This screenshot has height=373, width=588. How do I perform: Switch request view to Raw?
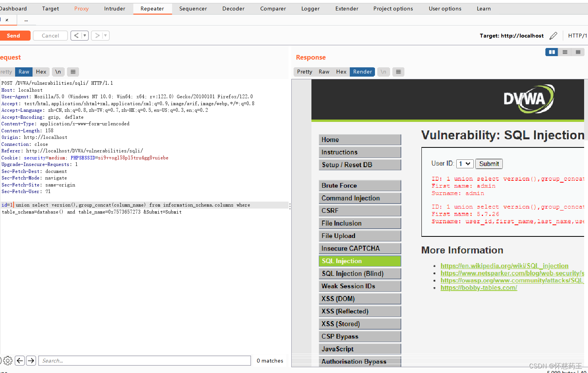click(x=24, y=72)
